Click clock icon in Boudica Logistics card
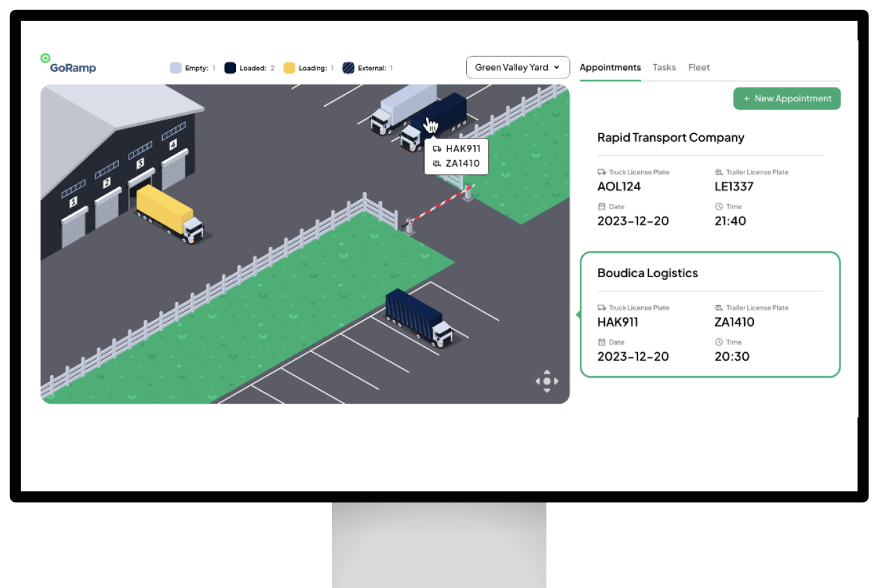 click(719, 342)
